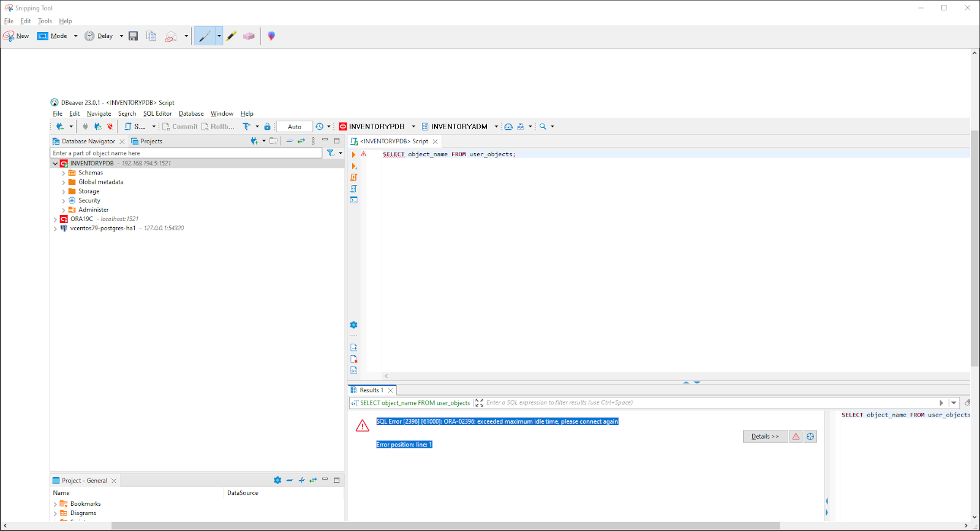Expand the Bookmarks folder
Viewport: 980px width, 531px height.
click(x=55, y=504)
